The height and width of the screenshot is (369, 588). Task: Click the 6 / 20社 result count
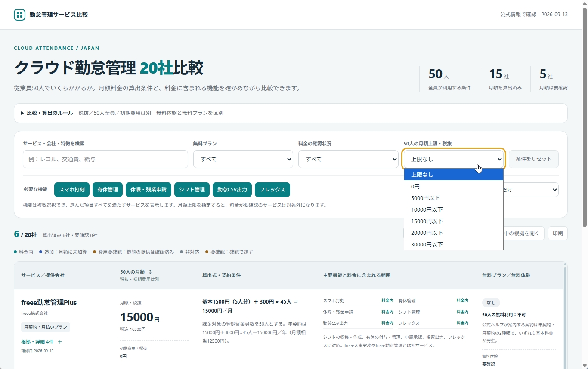tap(25, 234)
